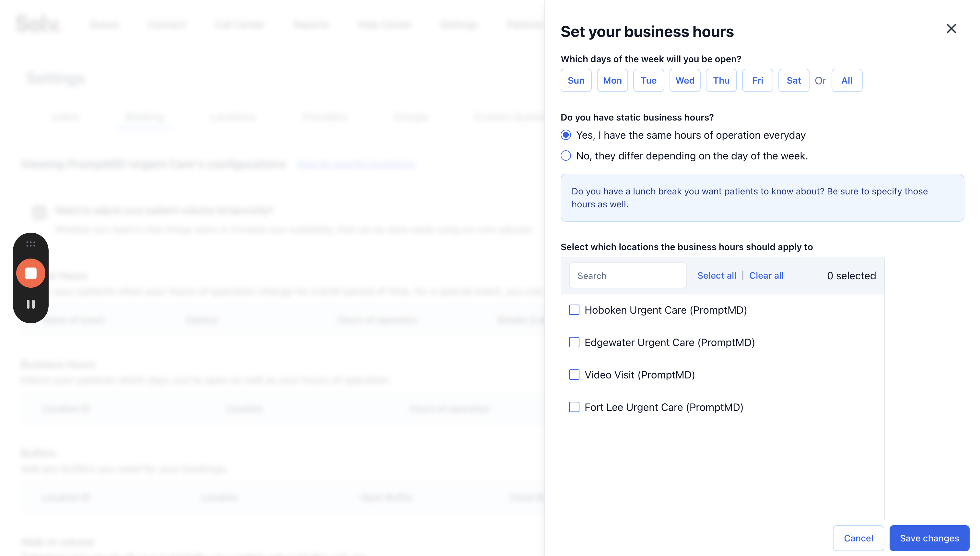This screenshot has height=556, width=980.
Task: Toggle Wed as an open day
Action: [684, 80]
